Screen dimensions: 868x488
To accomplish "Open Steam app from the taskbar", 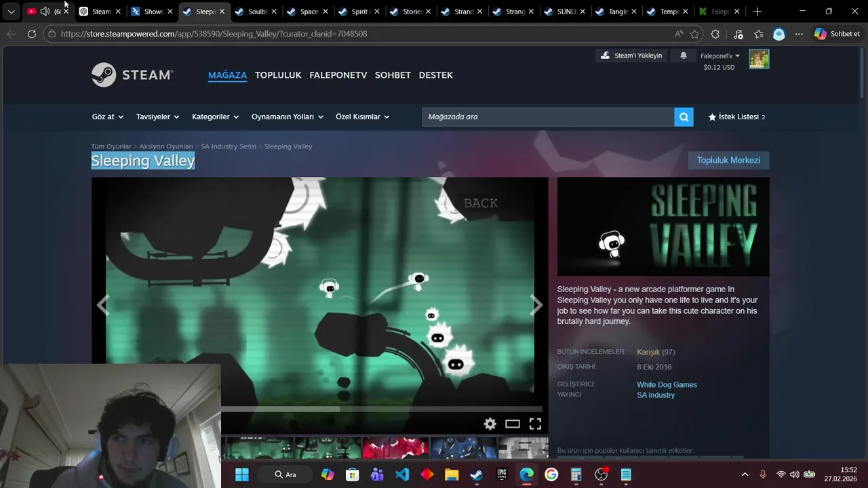I will 477,474.
